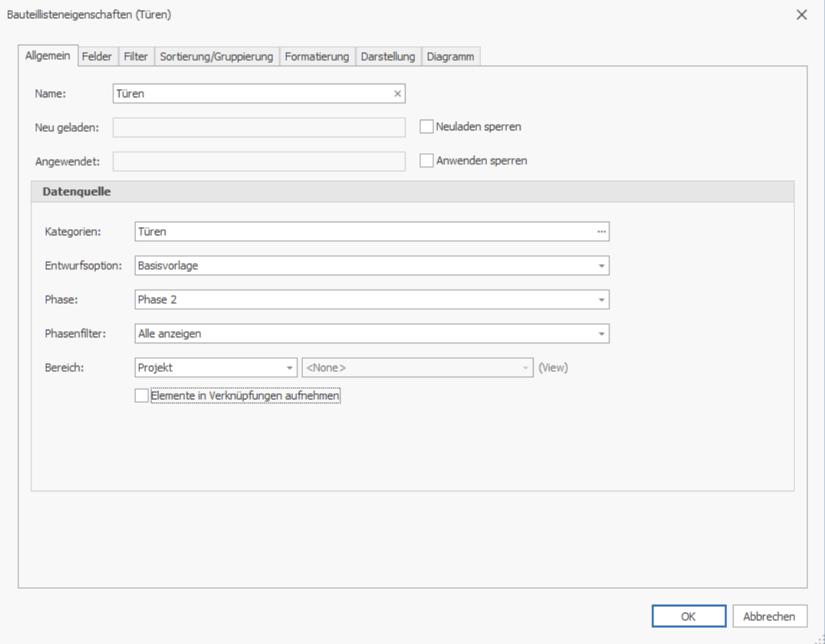Switch to the Felder tab
This screenshot has height=644, width=825.
pos(97,56)
